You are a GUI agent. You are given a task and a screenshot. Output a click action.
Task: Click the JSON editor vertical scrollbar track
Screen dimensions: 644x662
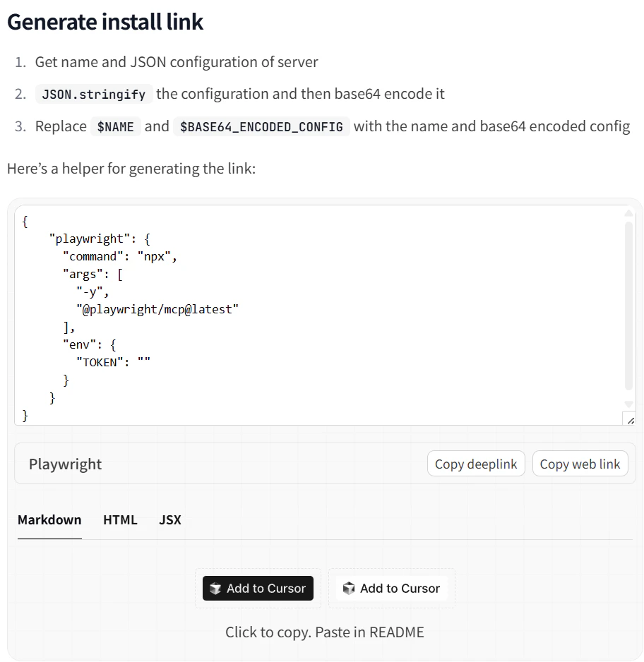pos(628,306)
